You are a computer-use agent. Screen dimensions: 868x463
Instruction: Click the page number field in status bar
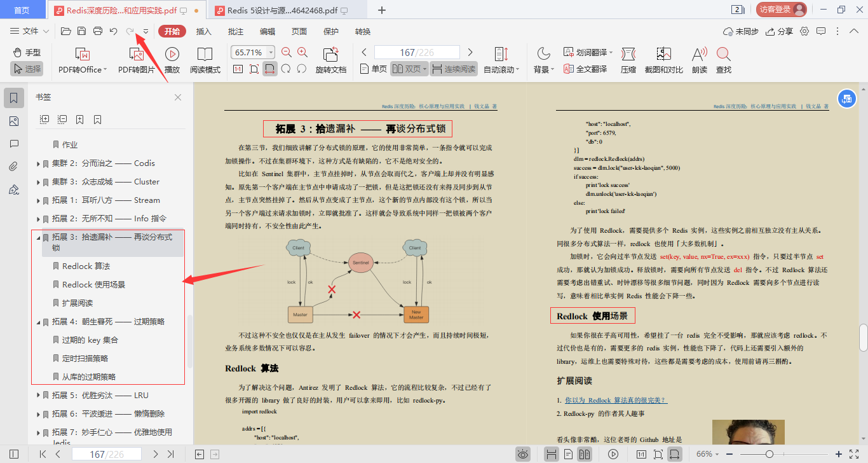pos(107,454)
